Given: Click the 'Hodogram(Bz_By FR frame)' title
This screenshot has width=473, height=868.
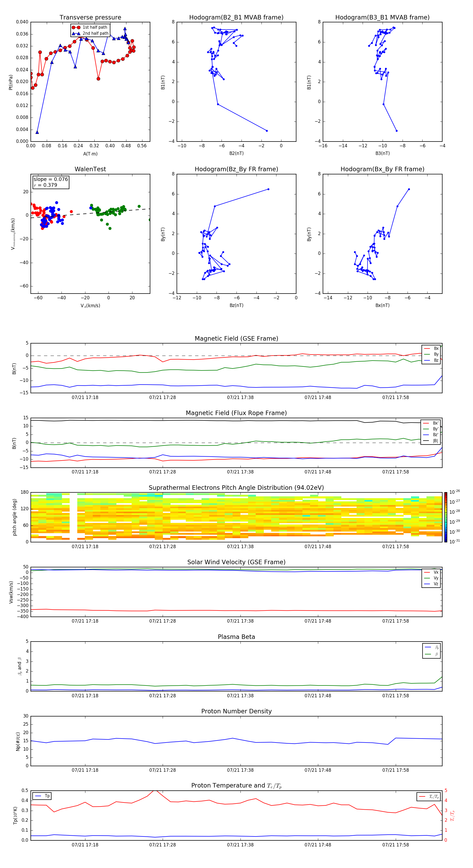Looking at the screenshot, I should tap(236, 169).
